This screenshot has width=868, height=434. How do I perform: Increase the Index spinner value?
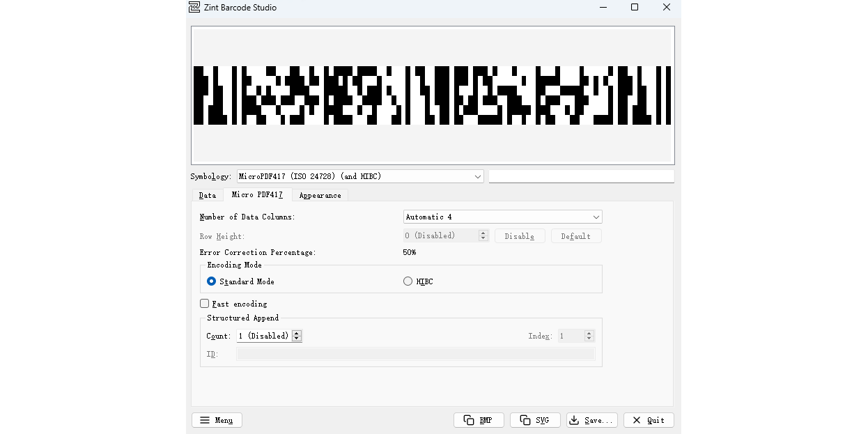(589, 332)
